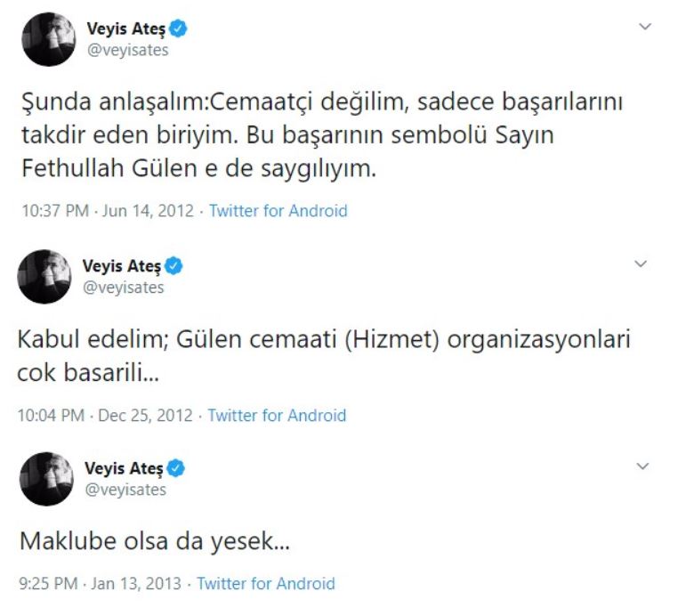Image resolution: width=686 pixels, height=616 pixels.
Task: Click Twitter for Android link, Jun 14 tweet
Action: [278, 211]
